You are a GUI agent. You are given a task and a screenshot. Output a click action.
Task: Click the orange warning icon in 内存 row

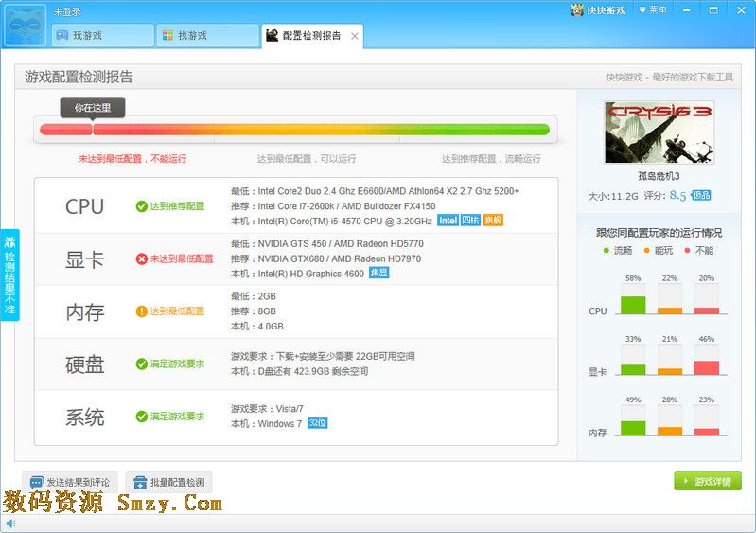coord(141,311)
